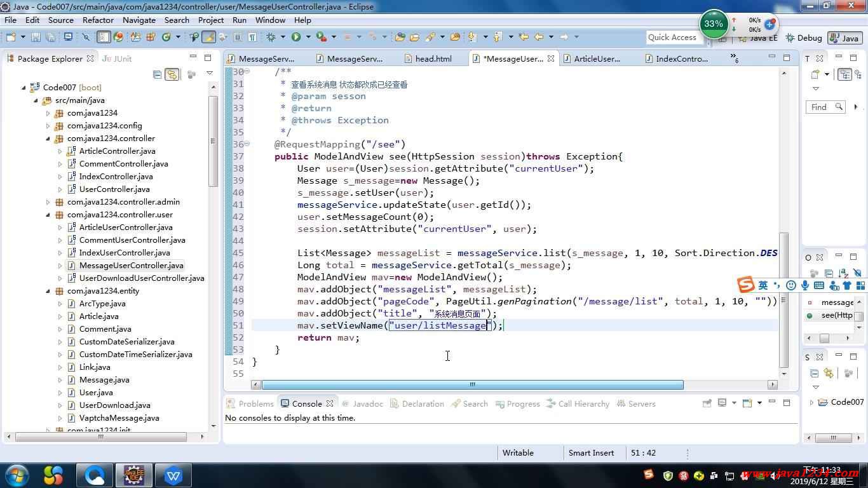Click Pin Console icon
The width and height of the screenshot is (868, 488).
(707, 403)
